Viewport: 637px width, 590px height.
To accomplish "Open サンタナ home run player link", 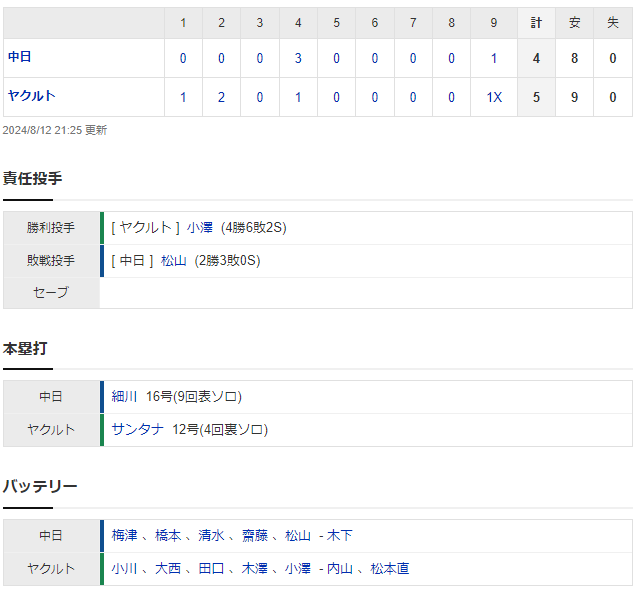I will (x=137, y=429).
